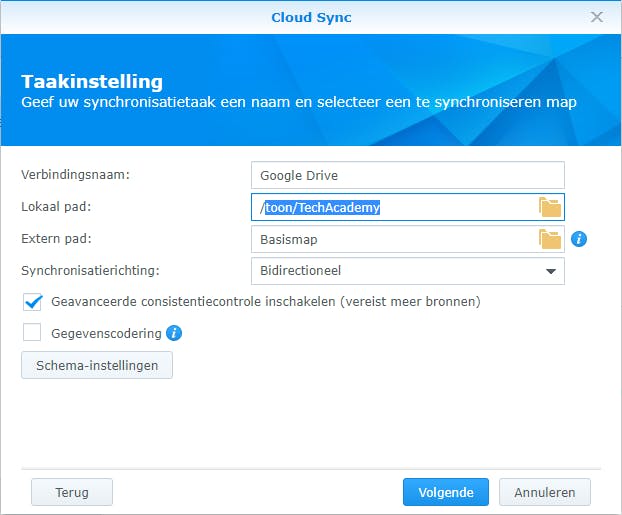622x515 pixels.
Task: Click info icon beside Extern pad
Action: click(x=578, y=239)
